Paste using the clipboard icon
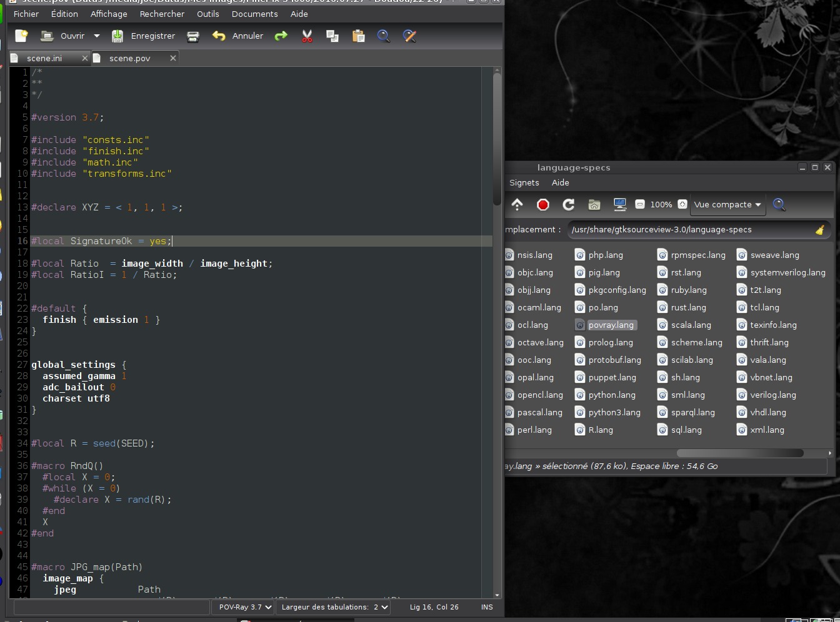Screen dimensions: 840x622 tap(358, 36)
